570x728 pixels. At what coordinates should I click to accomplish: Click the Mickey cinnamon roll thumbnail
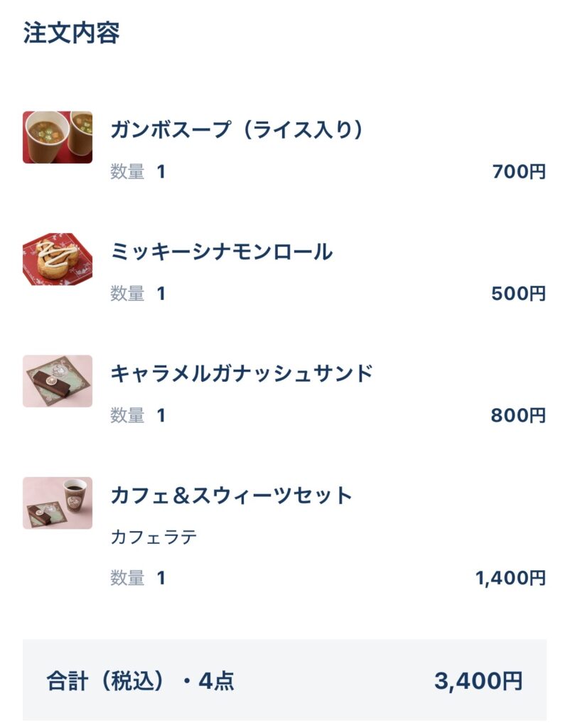[x=58, y=259]
